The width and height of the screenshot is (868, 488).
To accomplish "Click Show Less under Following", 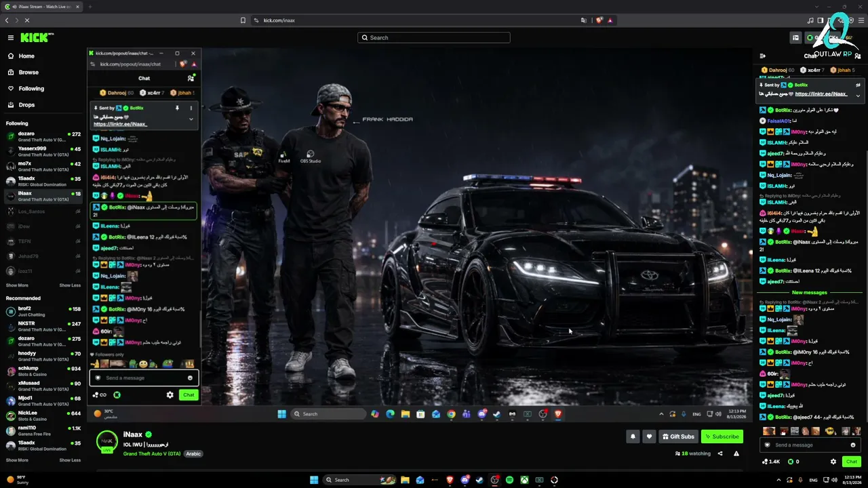I will pyautogui.click(x=70, y=285).
